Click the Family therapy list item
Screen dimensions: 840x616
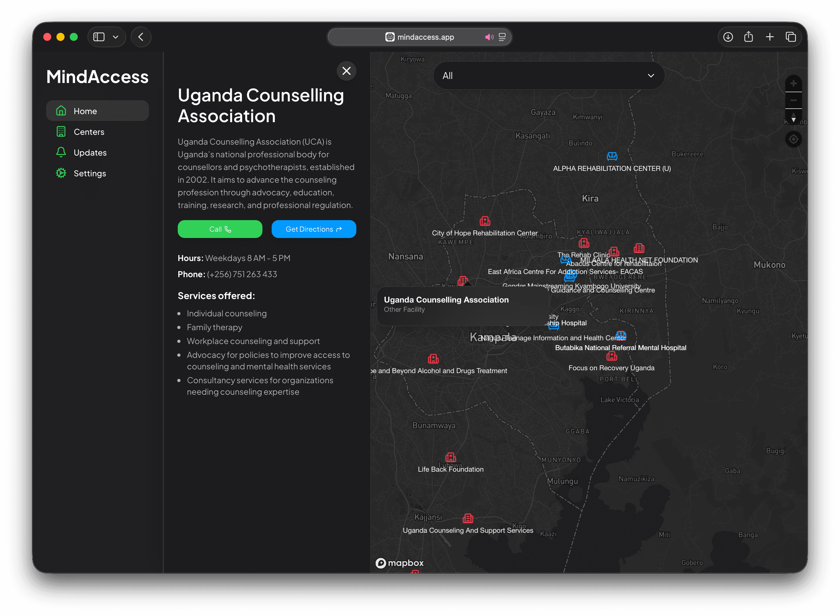[x=214, y=327]
